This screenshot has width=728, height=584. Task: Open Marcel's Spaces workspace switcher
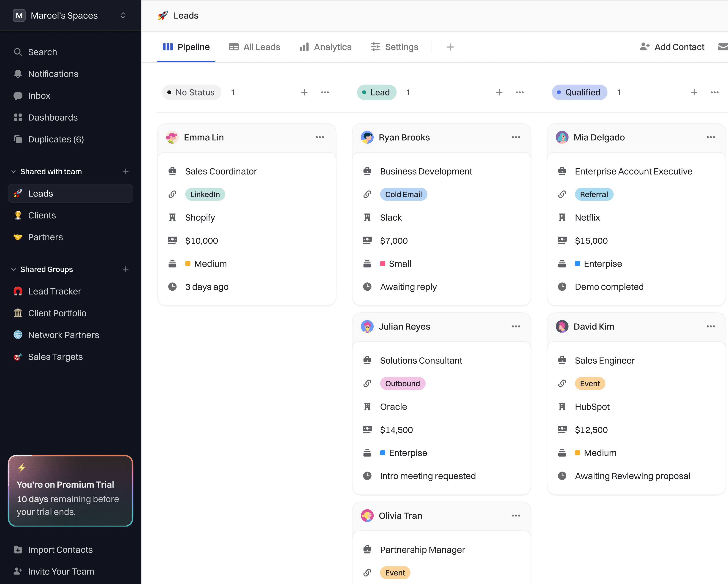click(x=123, y=16)
